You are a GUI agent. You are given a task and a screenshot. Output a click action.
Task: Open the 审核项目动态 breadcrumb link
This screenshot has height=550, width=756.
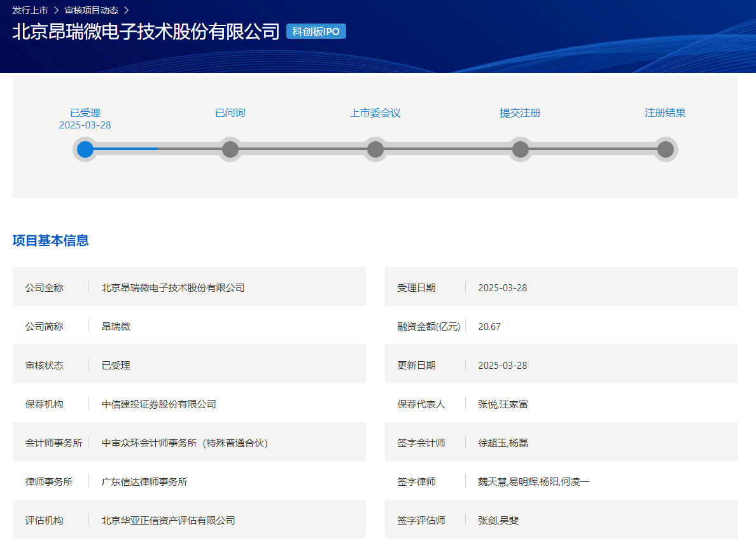[x=91, y=10]
